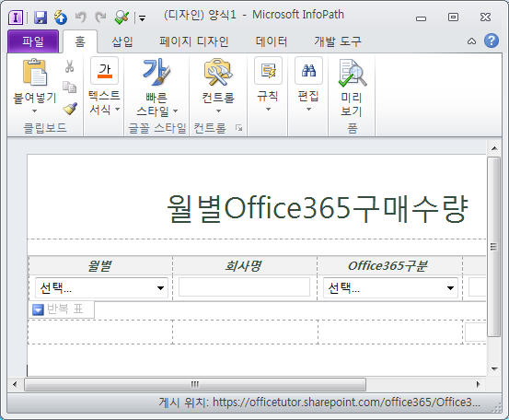This screenshot has height=420, width=509.
Task: Switch to the 페이지 디자인 tab
Action: pos(194,41)
